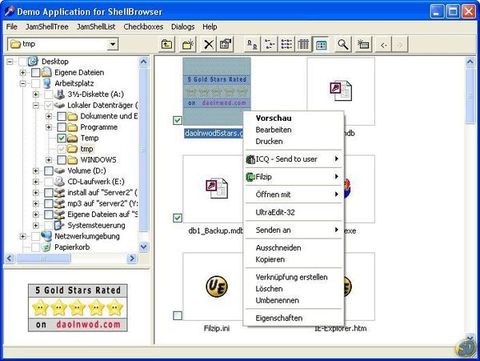480x361 pixels.
Task: Select the db1_Backup.mdb file thumbnail
Action: [217, 189]
